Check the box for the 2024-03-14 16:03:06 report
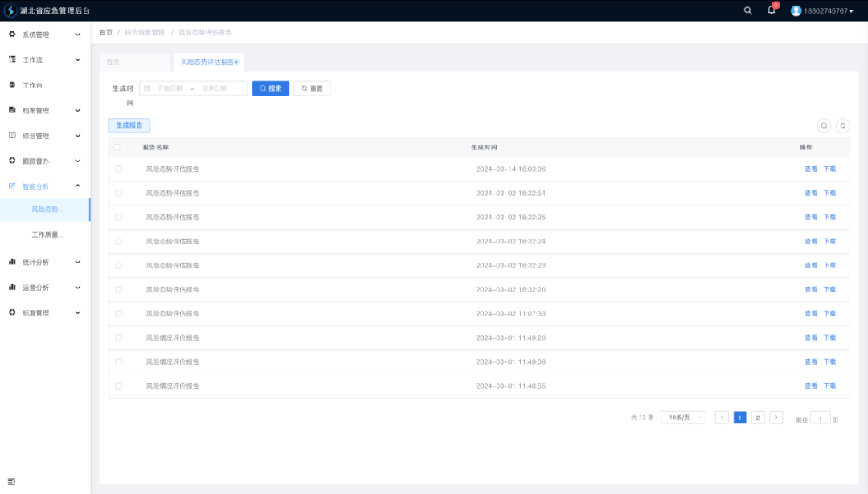 [118, 169]
